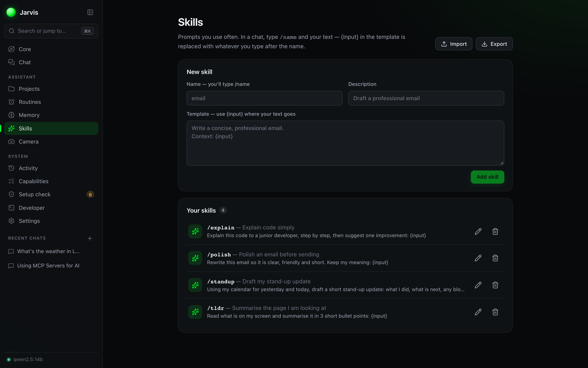Click the Export button
This screenshot has height=368, width=588.
click(x=494, y=44)
